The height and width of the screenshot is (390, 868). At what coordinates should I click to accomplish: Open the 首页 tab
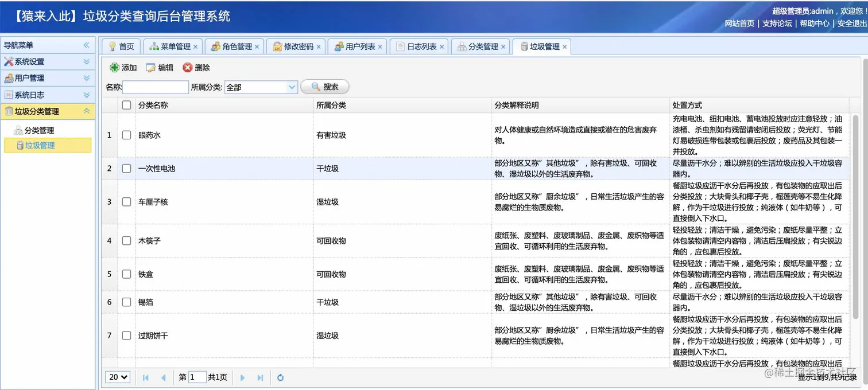tap(121, 46)
